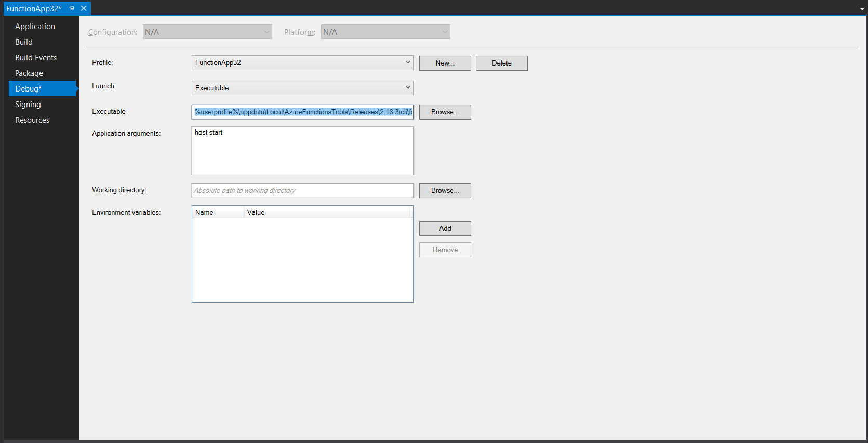Image resolution: width=868 pixels, height=443 pixels.
Task: Expand the Launch dropdown
Action: point(303,88)
